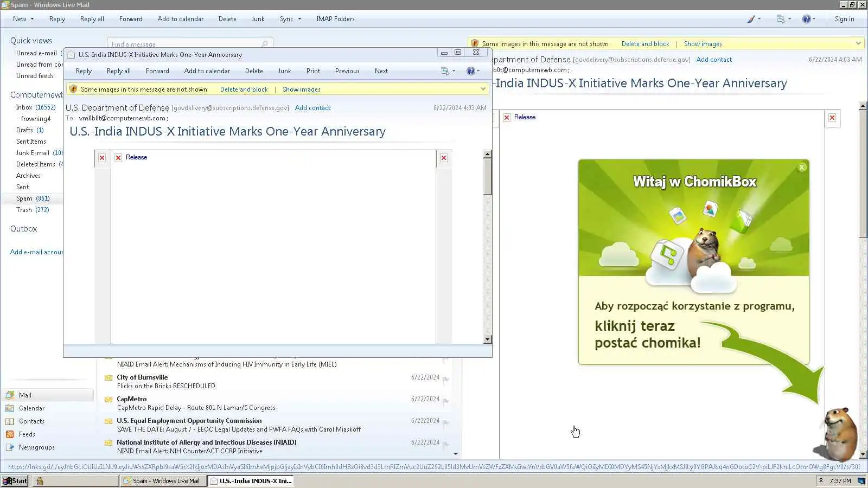Screen dimensions: 868x488
Task: Expand the info bar chevron in main reading pane
Action: coord(858,43)
